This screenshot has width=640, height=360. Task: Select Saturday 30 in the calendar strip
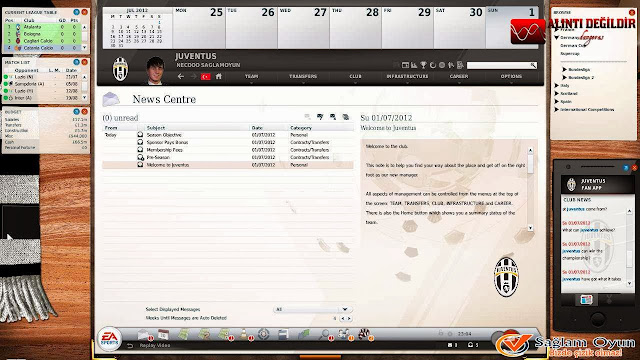coord(459,28)
